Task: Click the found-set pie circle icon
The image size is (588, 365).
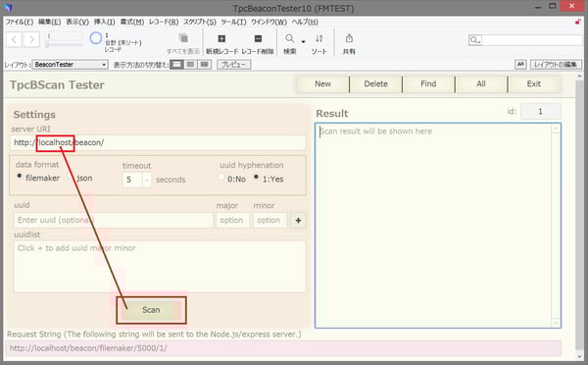Action: [x=96, y=38]
